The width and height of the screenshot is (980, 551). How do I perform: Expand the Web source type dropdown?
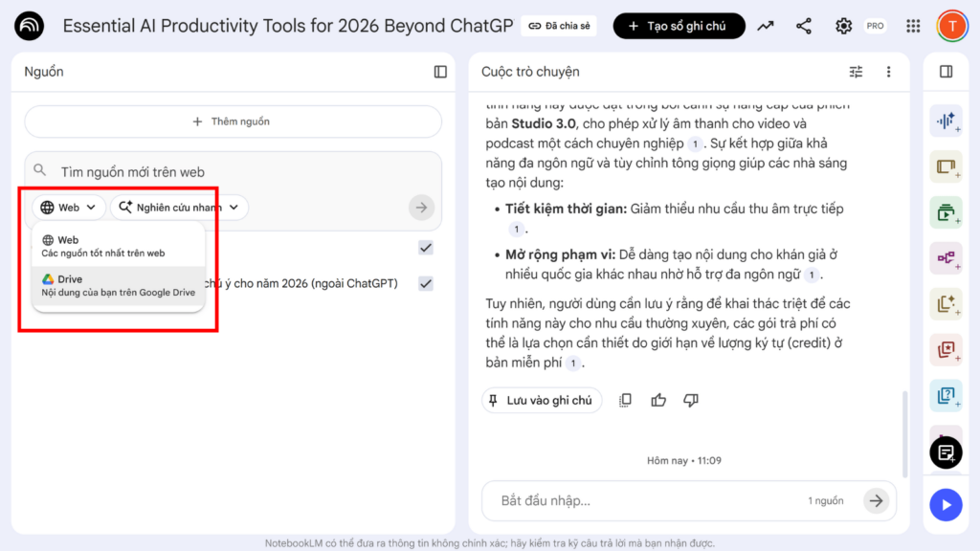pos(69,208)
